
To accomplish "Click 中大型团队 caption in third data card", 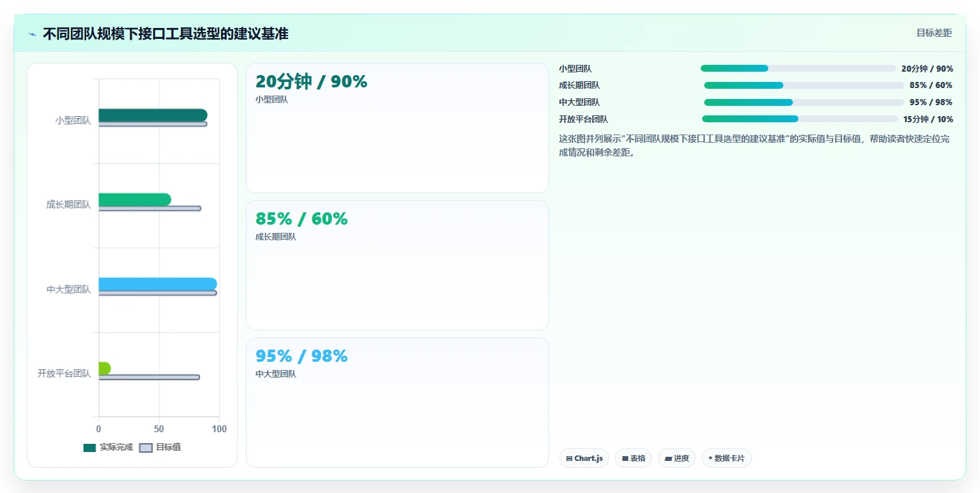I will [276, 374].
